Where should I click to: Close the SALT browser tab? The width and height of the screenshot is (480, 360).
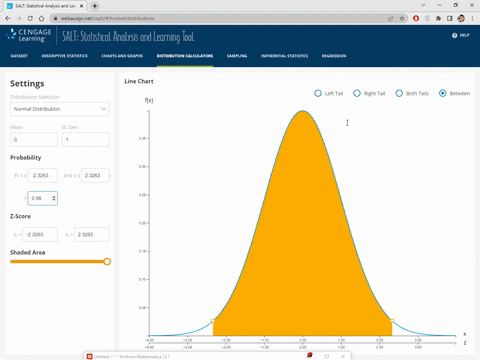81,6
